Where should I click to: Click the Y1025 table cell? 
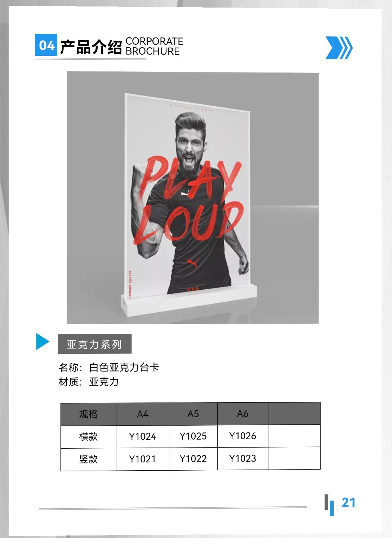pos(193,436)
